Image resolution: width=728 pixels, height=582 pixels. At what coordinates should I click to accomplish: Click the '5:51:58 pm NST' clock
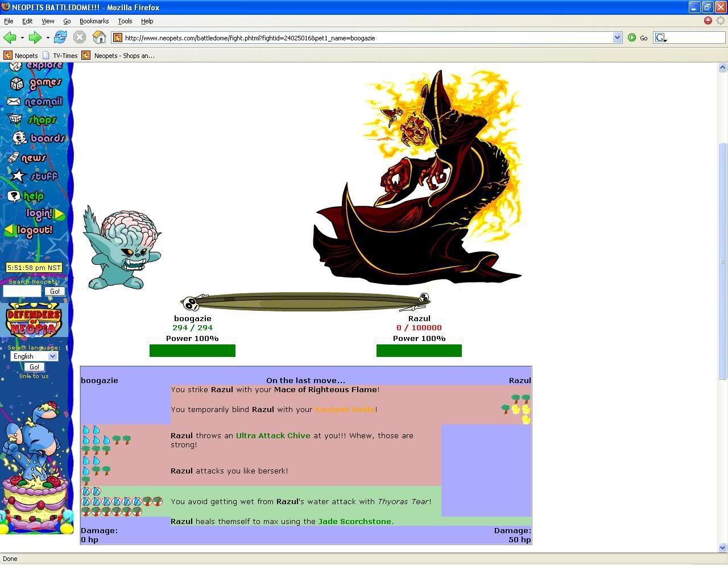click(x=34, y=268)
